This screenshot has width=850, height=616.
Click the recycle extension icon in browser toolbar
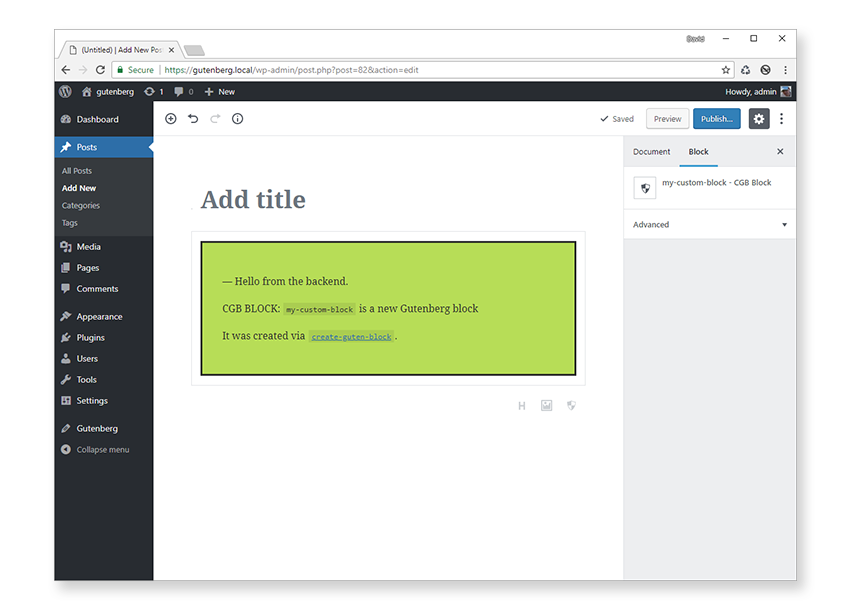click(746, 70)
